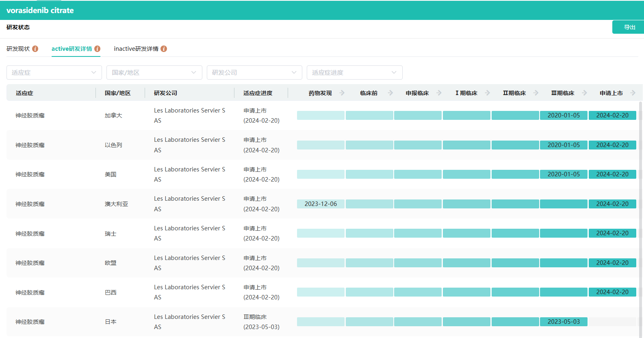Click info icon beside active研发详情 tab

coord(98,49)
